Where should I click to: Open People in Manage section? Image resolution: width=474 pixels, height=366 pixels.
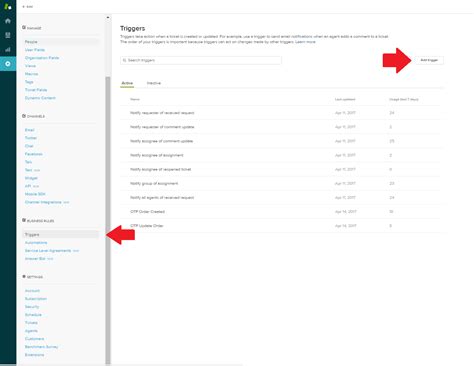tap(31, 42)
